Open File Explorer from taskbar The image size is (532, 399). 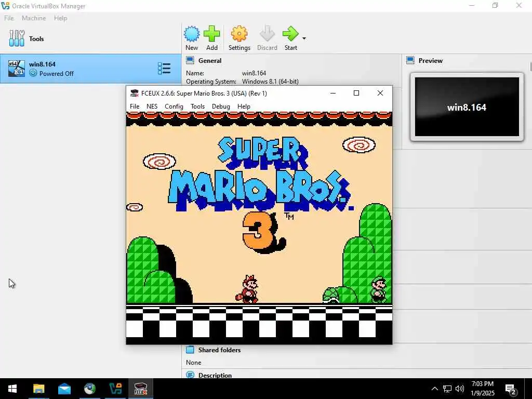(x=38, y=389)
